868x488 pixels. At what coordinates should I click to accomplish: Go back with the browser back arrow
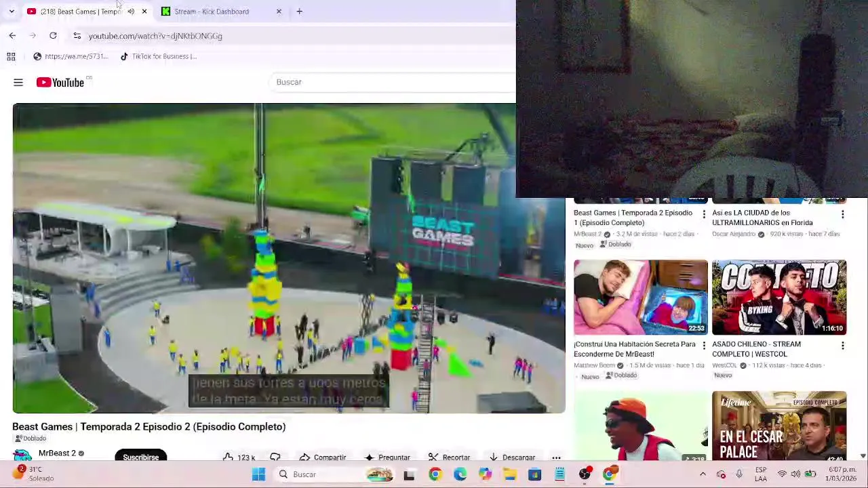click(x=12, y=36)
